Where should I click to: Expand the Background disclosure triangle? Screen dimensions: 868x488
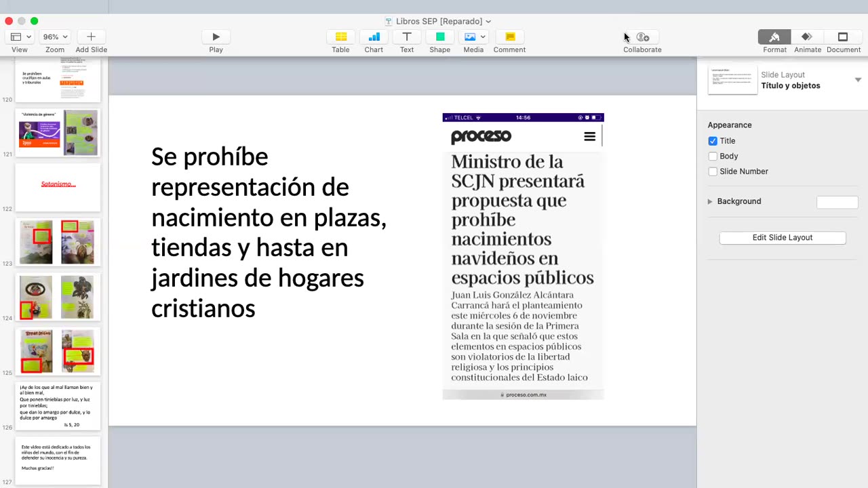coord(710,201)
